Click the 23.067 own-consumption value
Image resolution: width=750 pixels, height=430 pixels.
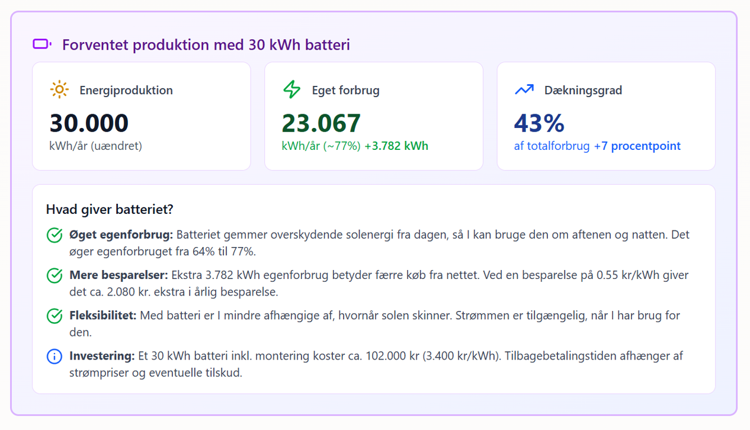pos(321,123)
